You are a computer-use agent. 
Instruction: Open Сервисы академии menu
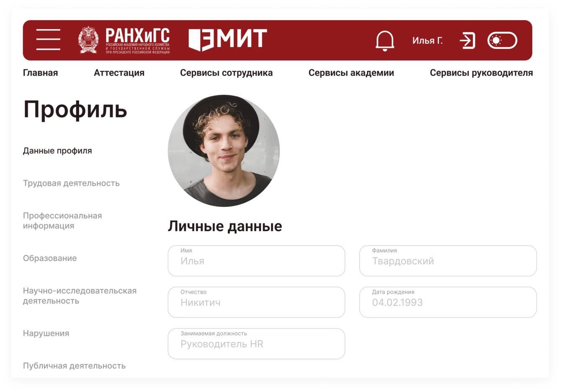(351, 73)
